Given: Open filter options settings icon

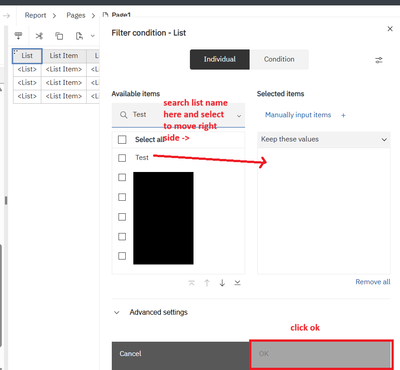Looking at the screenshot, I should click(x=379, y=60).
